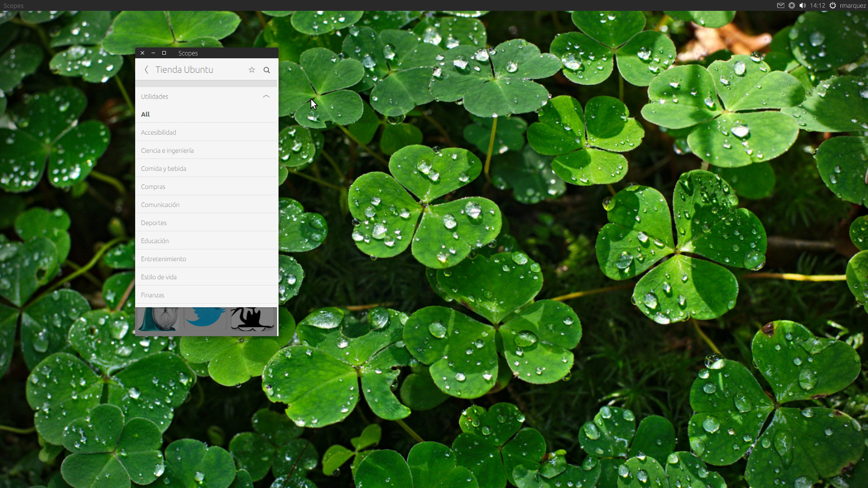
Task: Open the mail indicator in top panel
Action: [x=780, y=5]
